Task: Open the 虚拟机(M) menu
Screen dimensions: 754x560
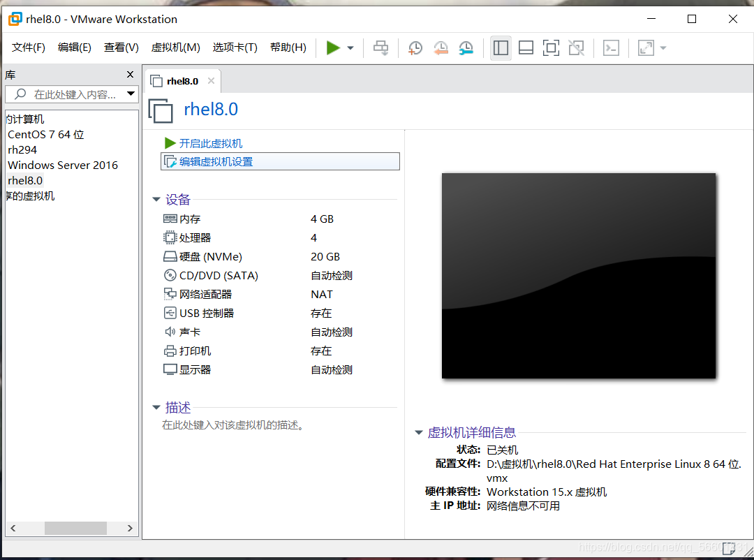Action: tap(175, 47)
